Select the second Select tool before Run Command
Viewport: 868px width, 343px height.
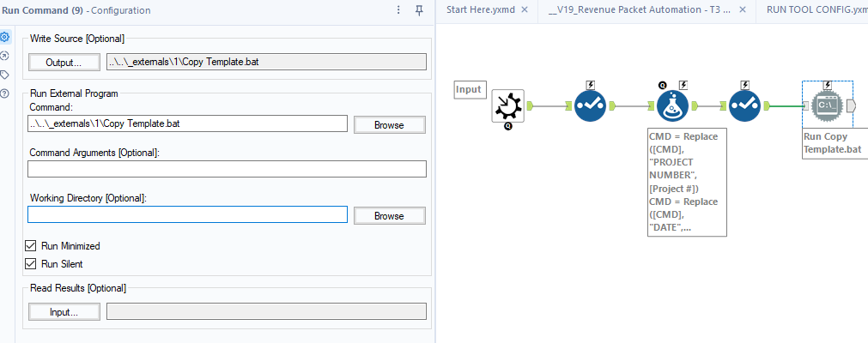pos(744,106)
